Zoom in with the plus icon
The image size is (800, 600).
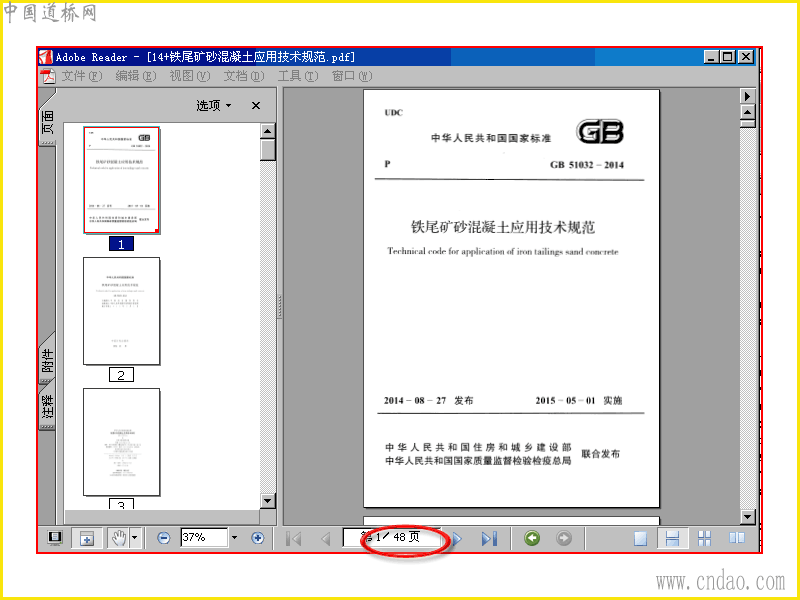[258, 538]
